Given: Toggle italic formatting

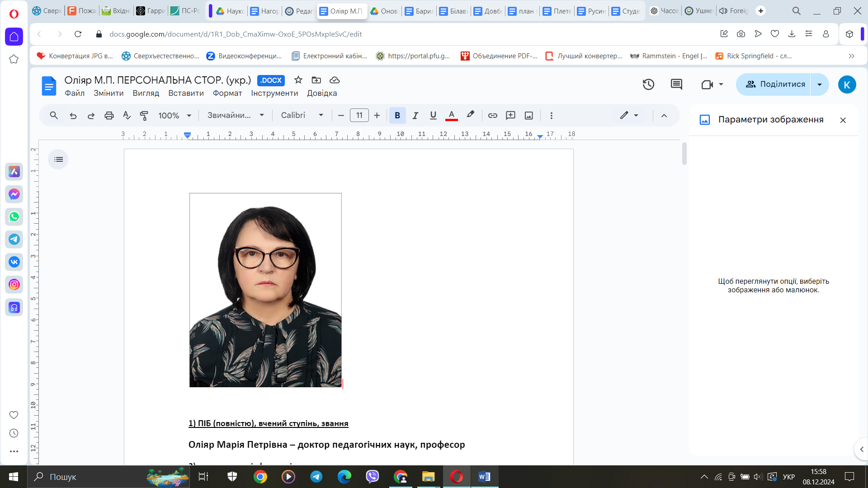Looking at the screenshot, I should (x=415, y=116).
